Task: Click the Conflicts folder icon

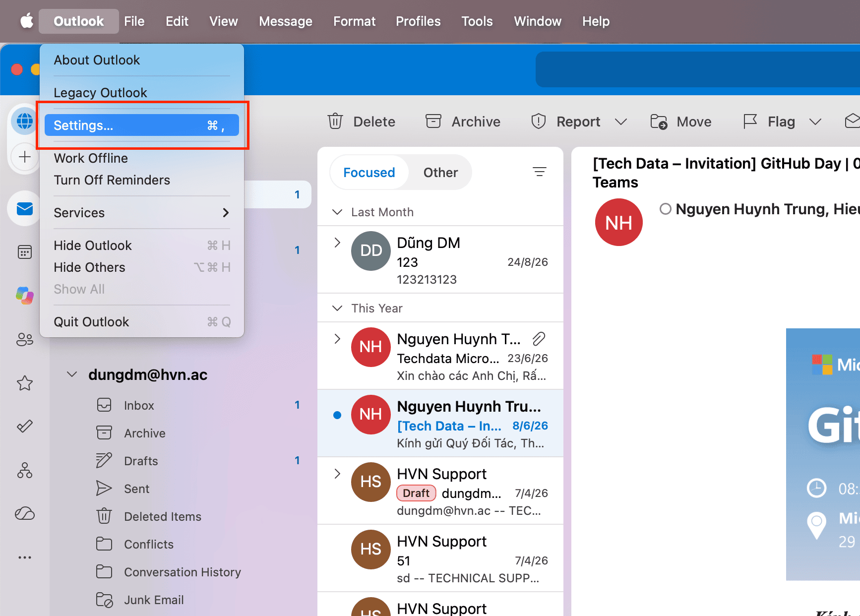Action: pyautogui.click(x=104, y=544)
